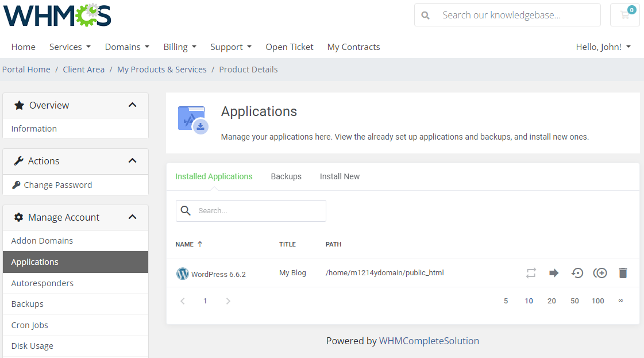Show unlimited entries per page
This screenshot has width=644, height=358.
[620, 301]
